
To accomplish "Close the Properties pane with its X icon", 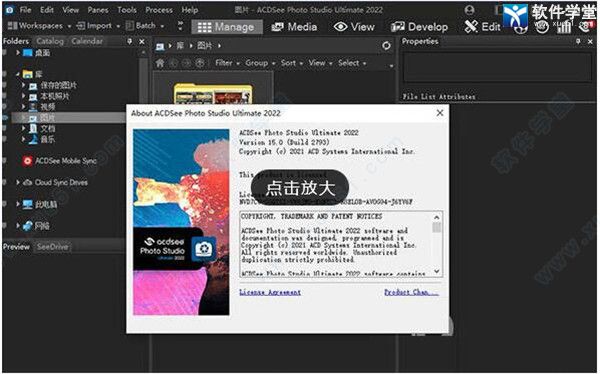I will 590,41.
